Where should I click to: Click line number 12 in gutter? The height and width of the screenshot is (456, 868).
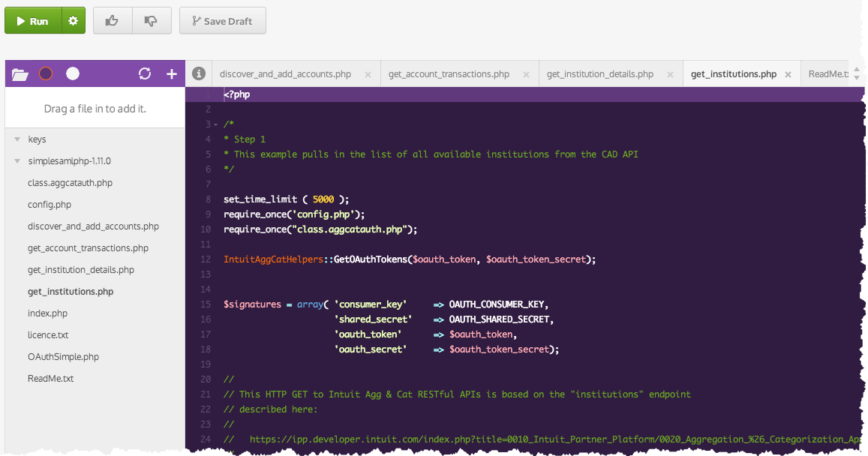coord(206,259)
